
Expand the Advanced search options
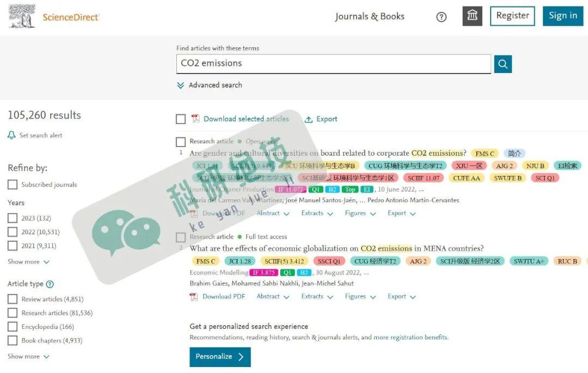(x=210, y=85)
